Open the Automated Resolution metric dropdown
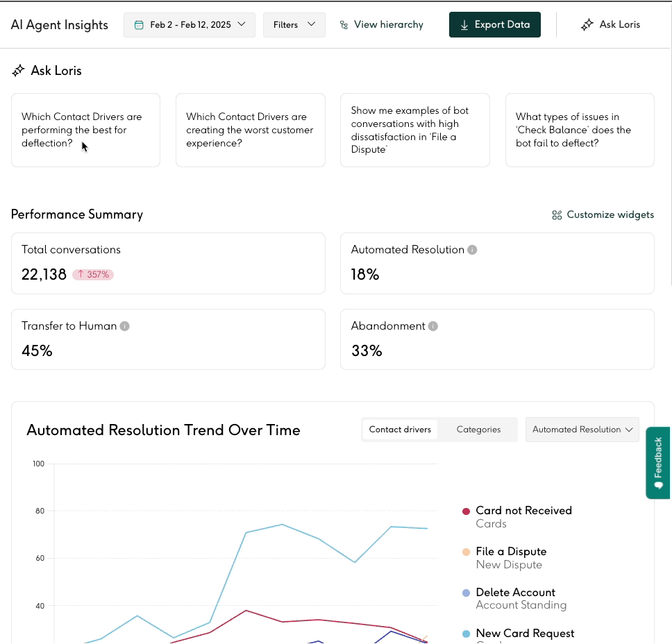This screenshot has height=644, width=672. point(582,430)
